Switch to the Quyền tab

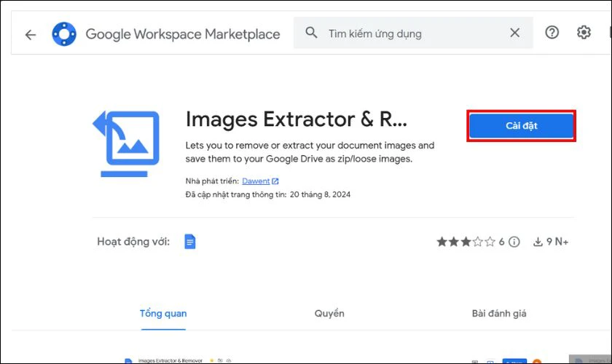pos(329,314)
